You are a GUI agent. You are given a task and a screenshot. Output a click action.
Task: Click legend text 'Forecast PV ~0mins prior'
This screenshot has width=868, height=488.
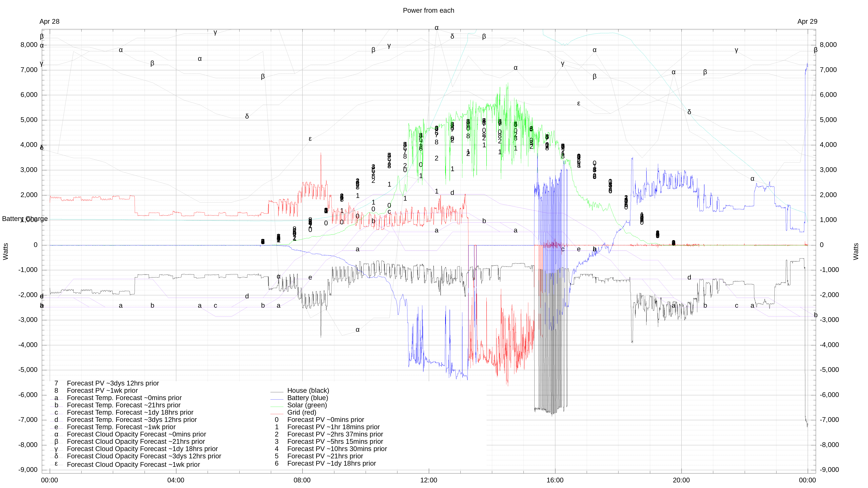(x=325, y=420)
